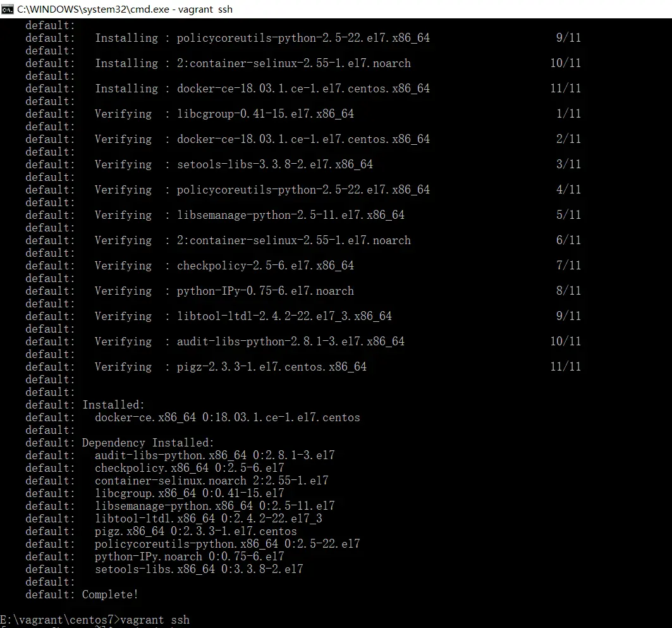Click 'Verifying : setools-libs-3.3.8-2.el7.x86_64' text
The height and width of the screenshot is (628, 672).
point(234,164)
